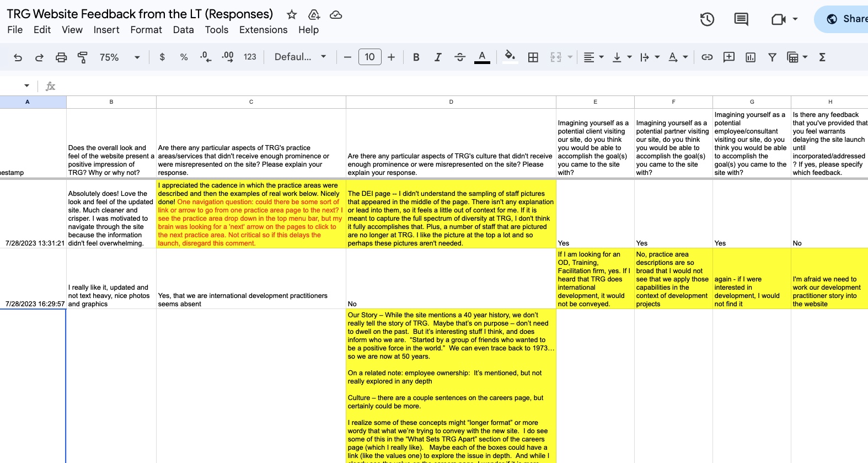Screen dimensions: 868x463
Task: Open the Help menu
Action: point(308,30)
